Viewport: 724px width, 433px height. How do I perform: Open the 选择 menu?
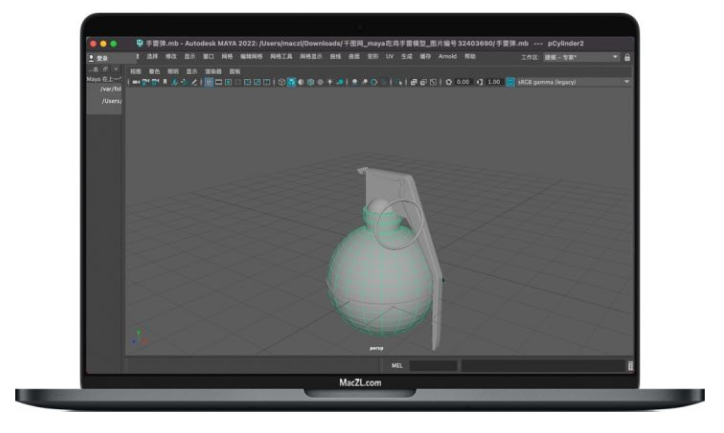point(152,56)
